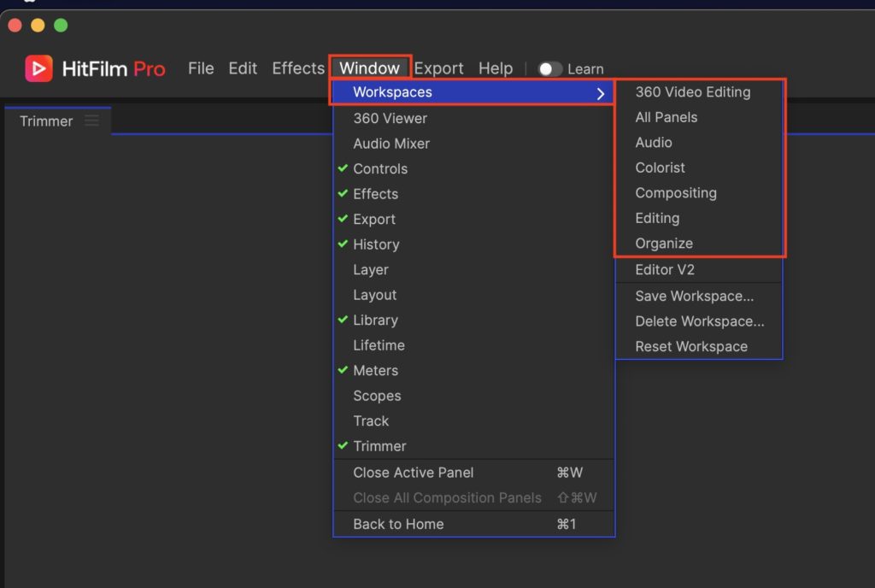
Task: Uncheck the History panel entry
Action: pyautogui.click(x=473, y=244)
